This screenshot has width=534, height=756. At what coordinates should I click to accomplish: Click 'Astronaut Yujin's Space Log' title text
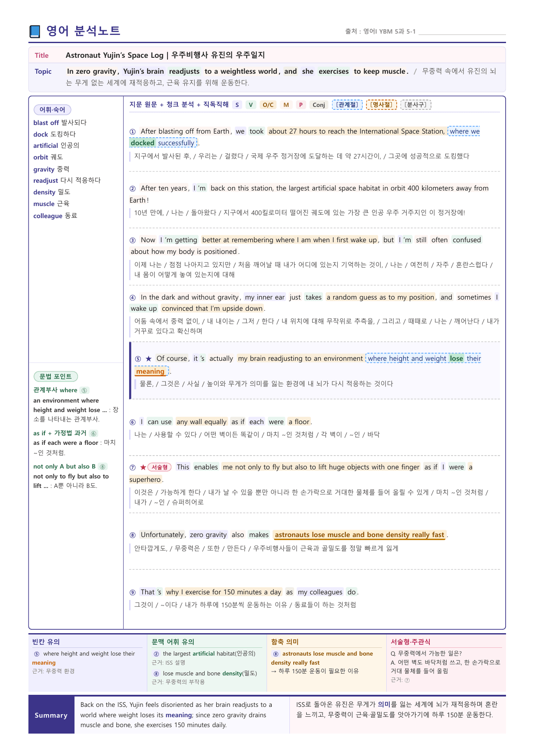(115, 55)
